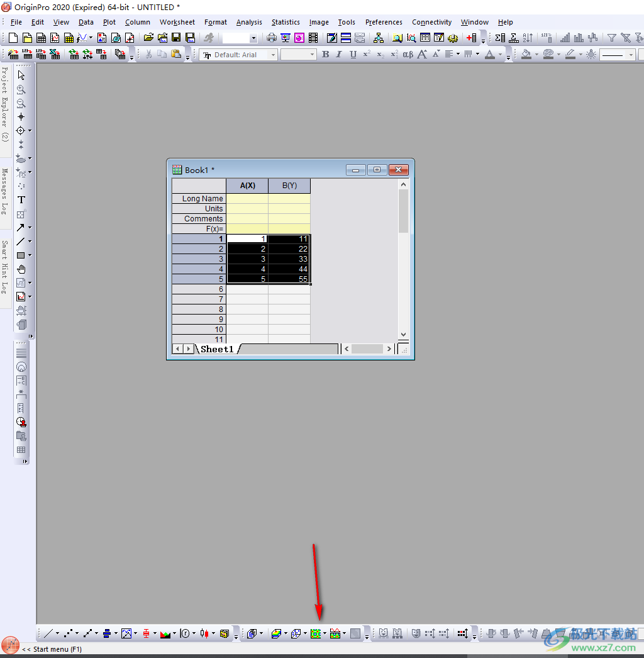Select the Sheet1 tab
Image resolution: width=644 pixels, height=658 pixels.
(217, 349)
